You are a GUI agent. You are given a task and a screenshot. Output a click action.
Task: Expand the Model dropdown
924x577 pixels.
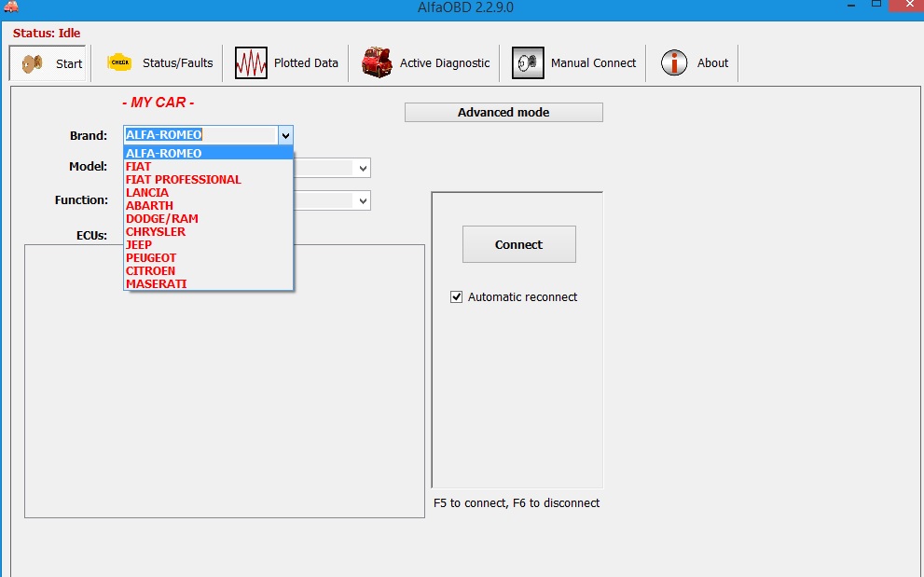click(x=363, y=168)
